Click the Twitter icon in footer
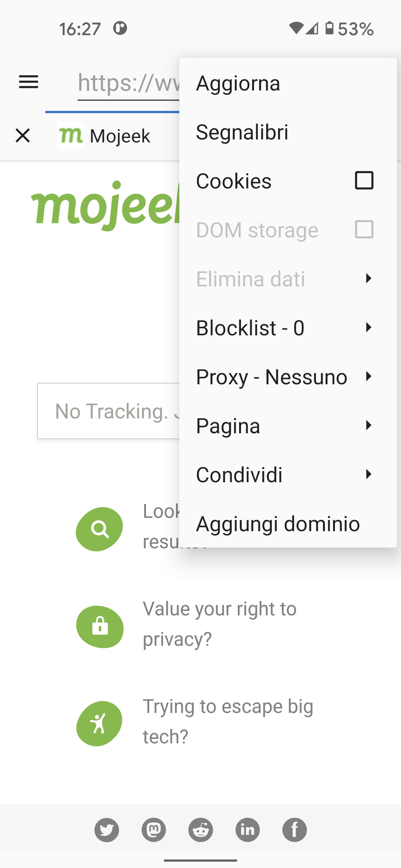The height and width of the screenshot is (868, 401). (x=107, y=830)
